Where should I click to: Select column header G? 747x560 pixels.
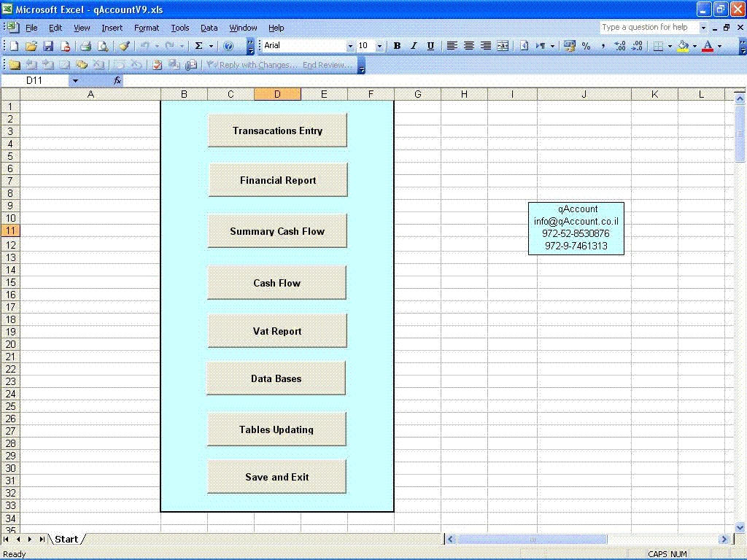point(418,94)
